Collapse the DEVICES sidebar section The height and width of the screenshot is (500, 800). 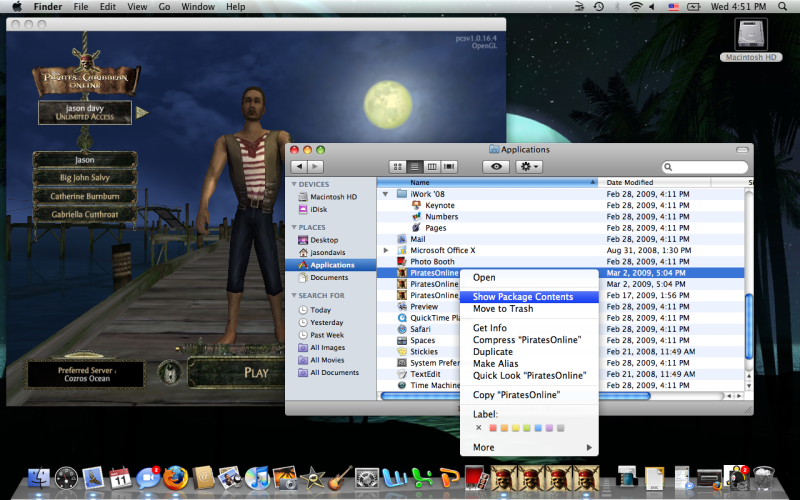click(x=294, y=184)
